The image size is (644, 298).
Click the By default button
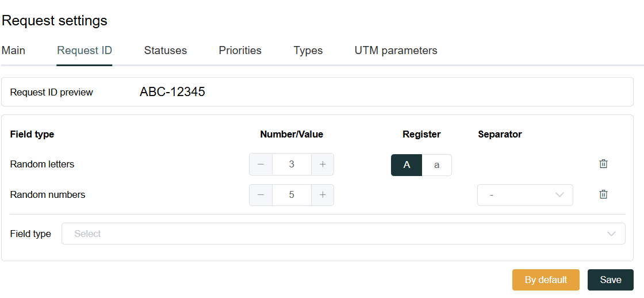coord(546,280)
